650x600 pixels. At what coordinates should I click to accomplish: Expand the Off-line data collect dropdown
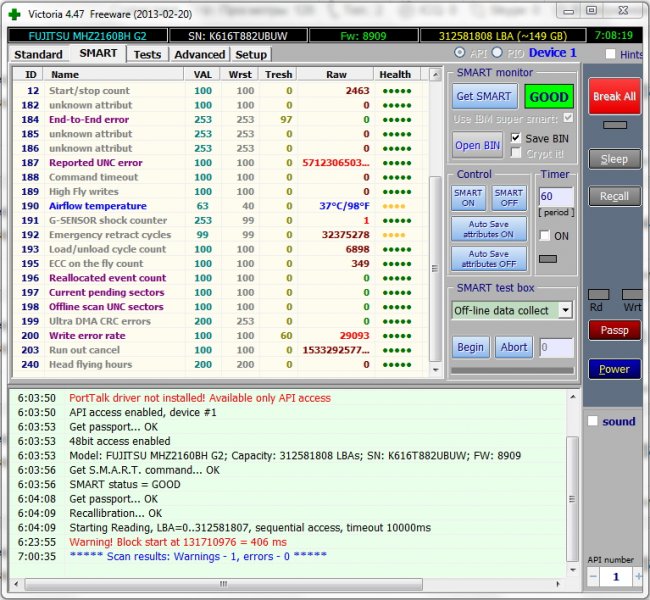tap(565, 310)
